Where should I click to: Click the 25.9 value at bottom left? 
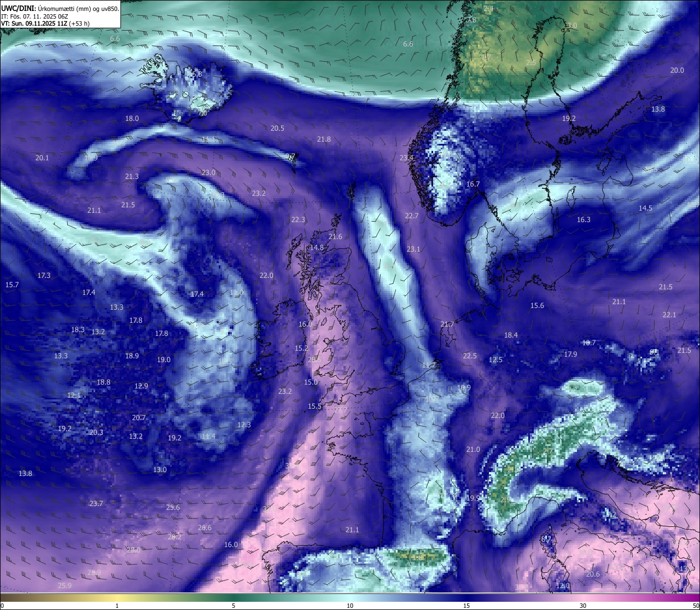(x=65, y=585)
